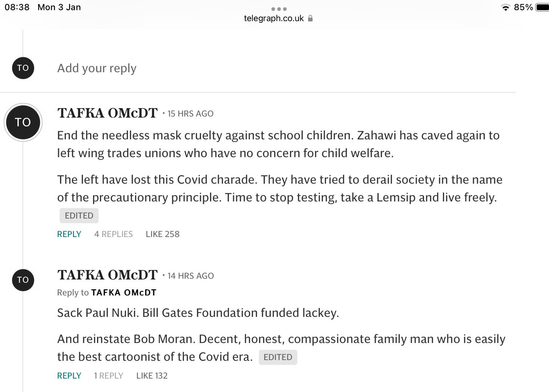Expand the 1 Reply thread
Viewport: 549px width, 392px height.
pyautogui.click(x=108, y=376)
